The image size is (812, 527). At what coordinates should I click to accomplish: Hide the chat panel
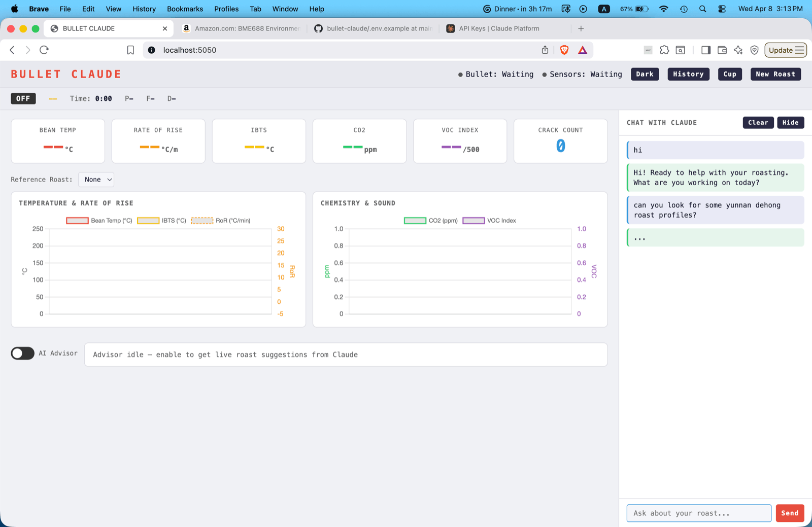click(x=790, y=123)
